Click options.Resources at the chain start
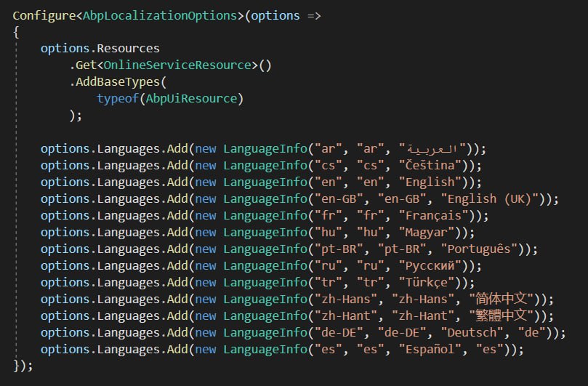Viewport: 588px width, 386px height. [x=100, y=49]
